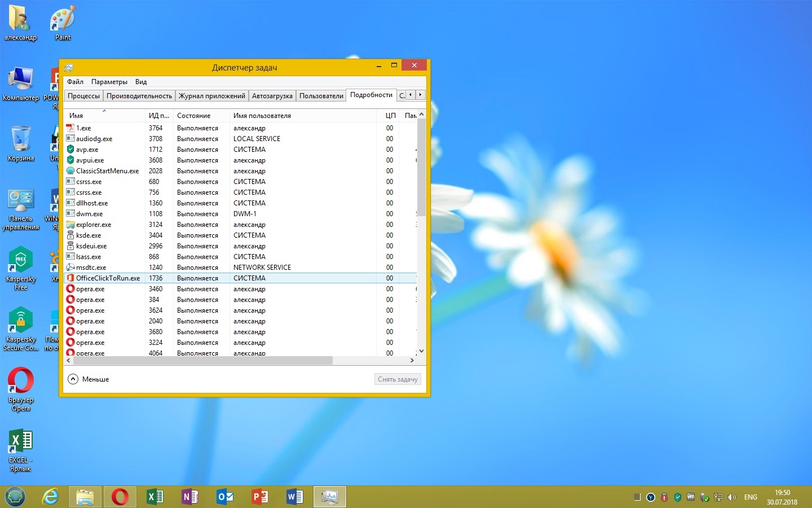Click the Снять задачу button
The height and width of the screenshot is (508, 812).
click(x=398, y=379)
